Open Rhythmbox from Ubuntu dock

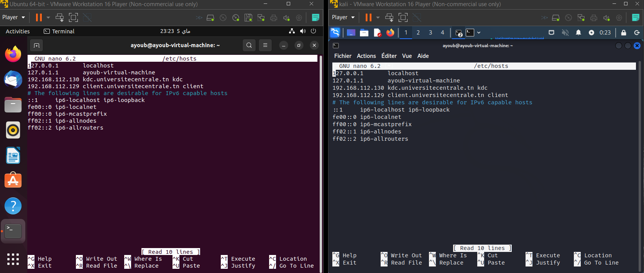tap(13, 130)
